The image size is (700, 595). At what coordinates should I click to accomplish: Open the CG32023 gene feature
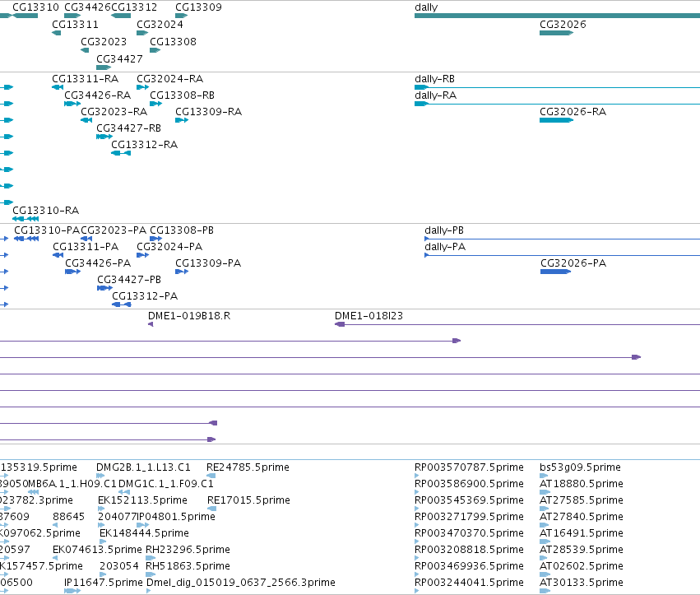coord(85,50)
